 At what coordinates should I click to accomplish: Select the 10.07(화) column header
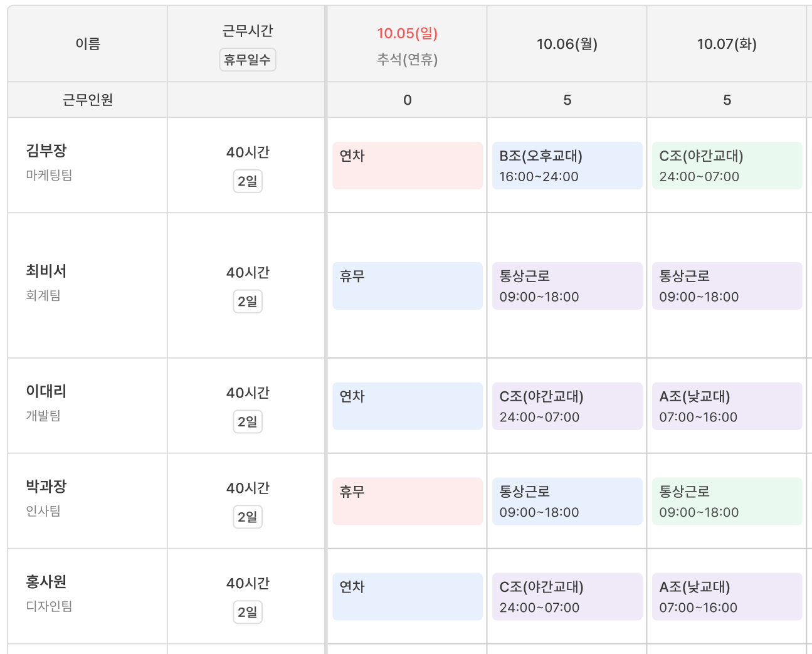pyautogui.click(x=727, y=45)
